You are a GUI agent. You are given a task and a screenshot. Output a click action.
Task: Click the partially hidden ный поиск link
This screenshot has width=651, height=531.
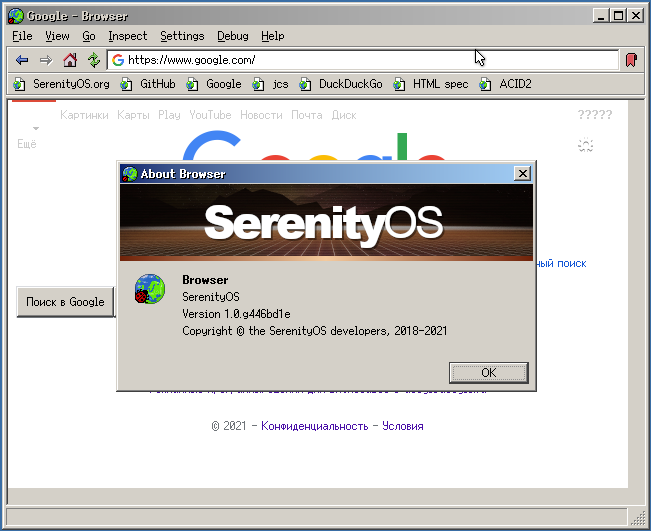tap(562, 263)
